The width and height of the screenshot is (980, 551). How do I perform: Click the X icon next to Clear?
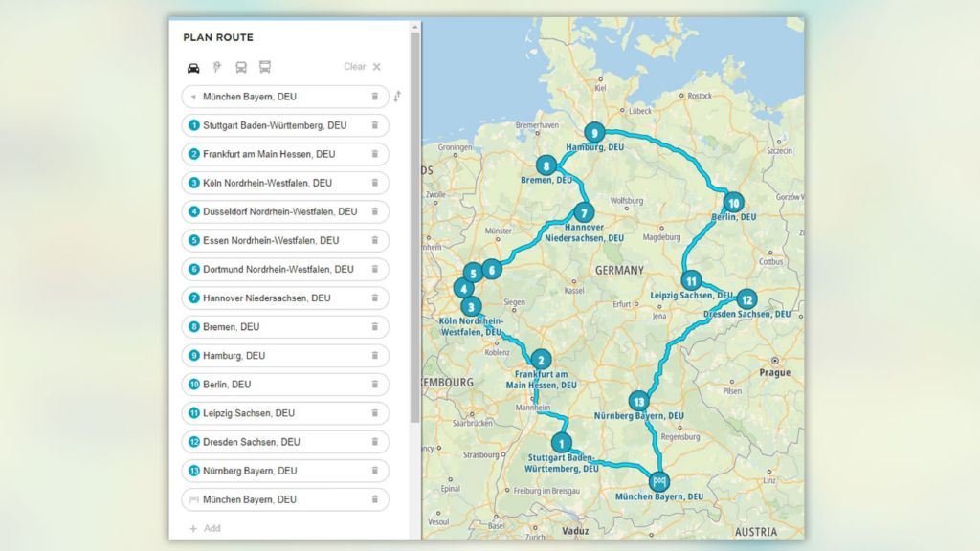pos(375,67)
